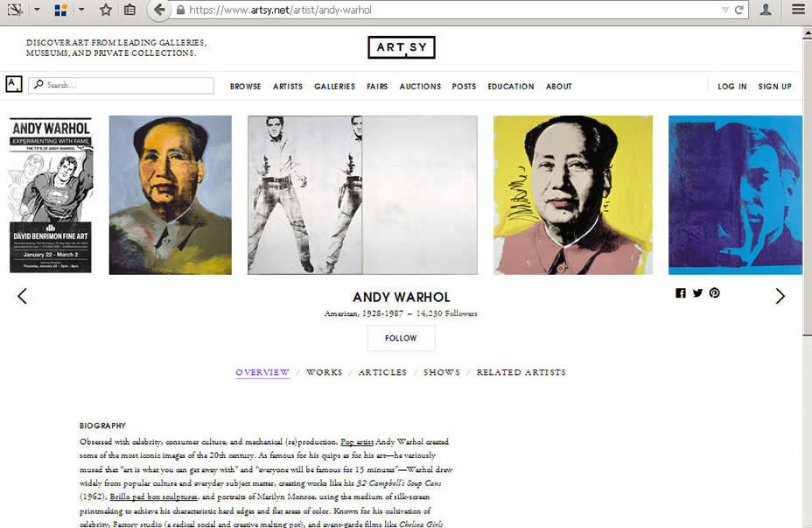Open the Andy Warhol Superman poster thumbnail
812x528 pixels.
tap(51, 195)
